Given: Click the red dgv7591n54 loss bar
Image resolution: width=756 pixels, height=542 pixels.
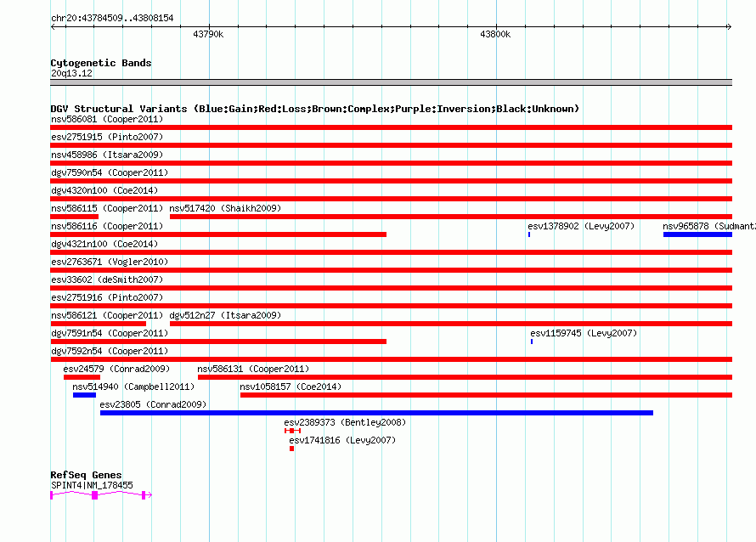Looking at the screenshot, I should point(218,342).
